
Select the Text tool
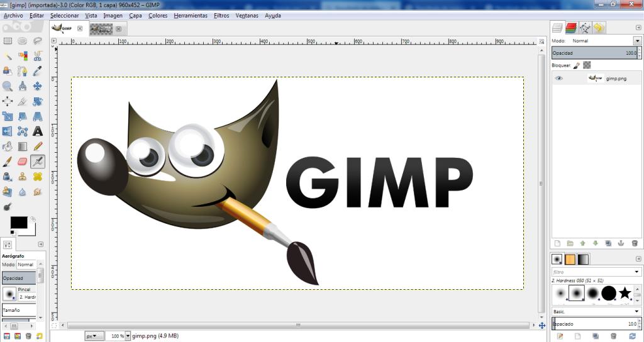tap(37, 131)
